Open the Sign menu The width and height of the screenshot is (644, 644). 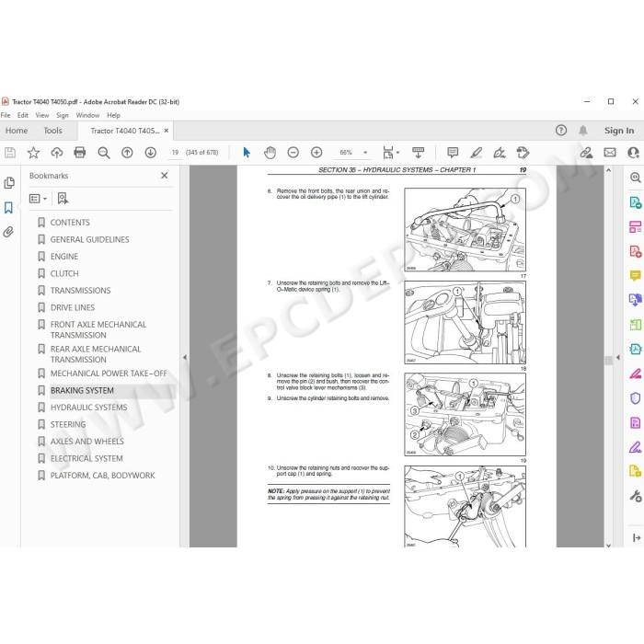(x=63, y=115)
